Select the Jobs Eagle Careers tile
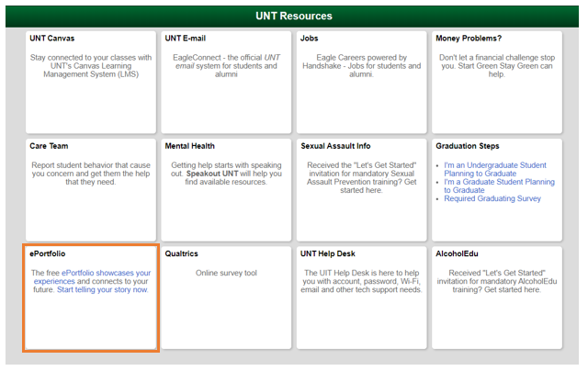 (x=361, y=82)
